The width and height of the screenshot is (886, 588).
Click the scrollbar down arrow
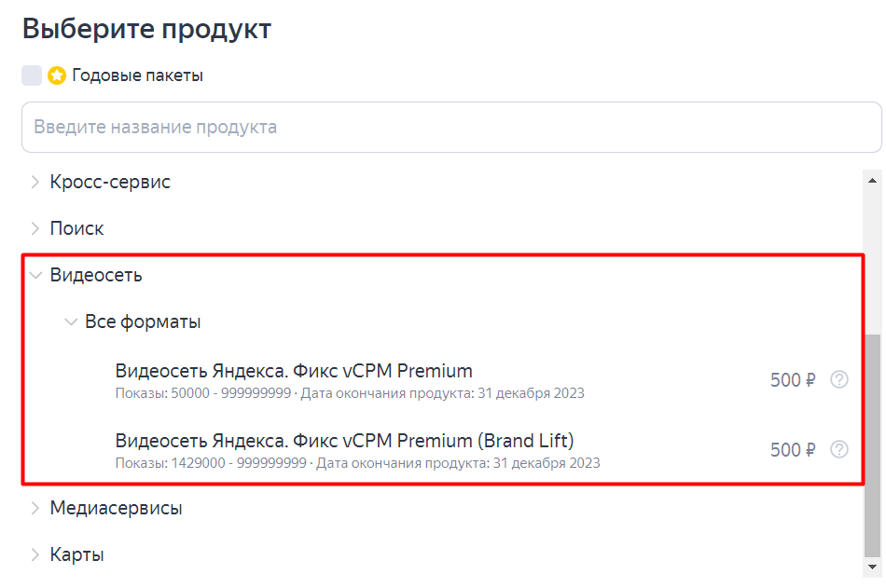point(873,566)
